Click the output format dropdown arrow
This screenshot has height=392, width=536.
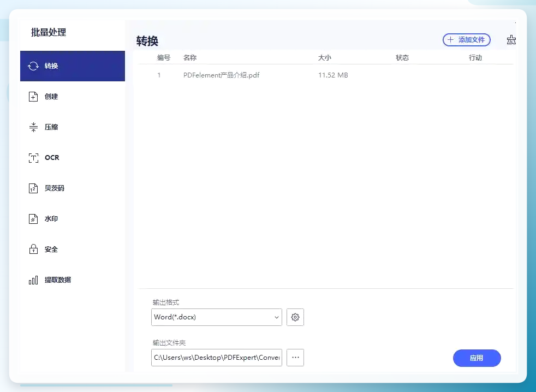click(277, 317)
